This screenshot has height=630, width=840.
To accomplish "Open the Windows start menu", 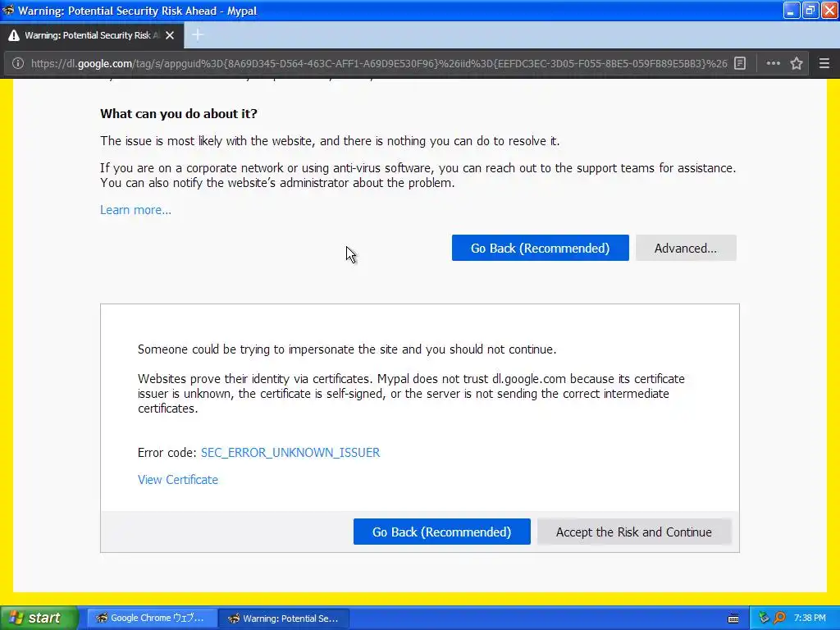I will tap(39, 619).
